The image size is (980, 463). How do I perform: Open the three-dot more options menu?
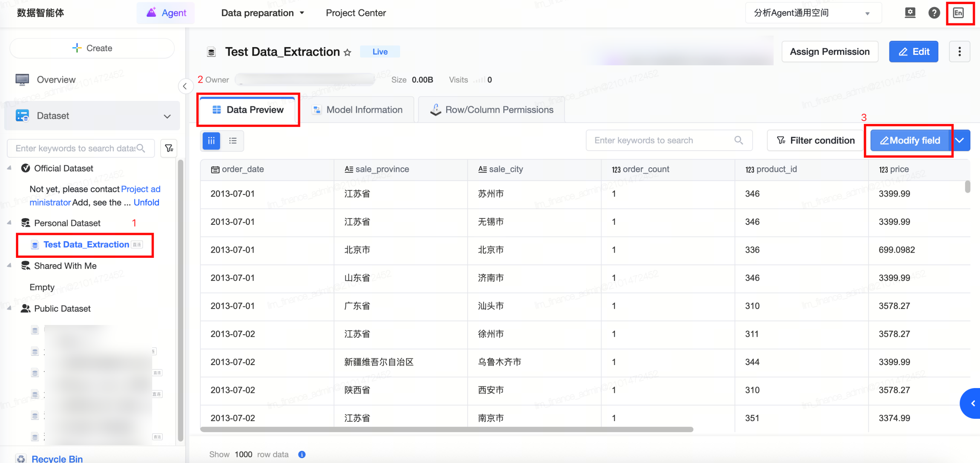[x=959, y=52]
